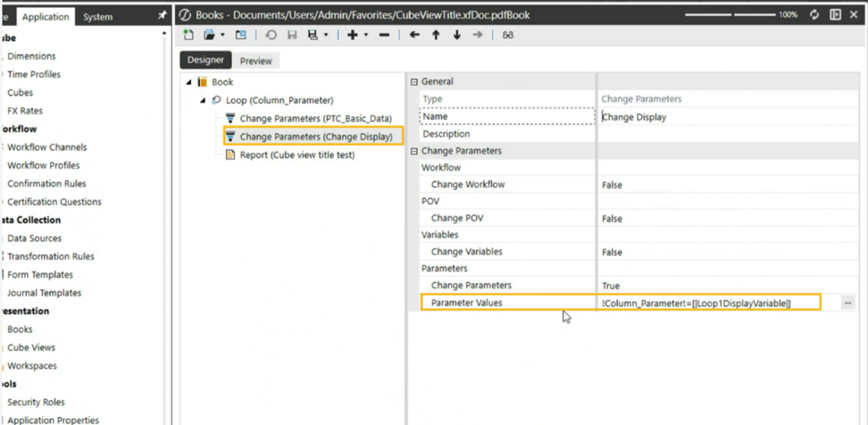This screenshot has width=868, height=425.
Task: Click the New Book toolbar icon
Action: click(189, 35)
